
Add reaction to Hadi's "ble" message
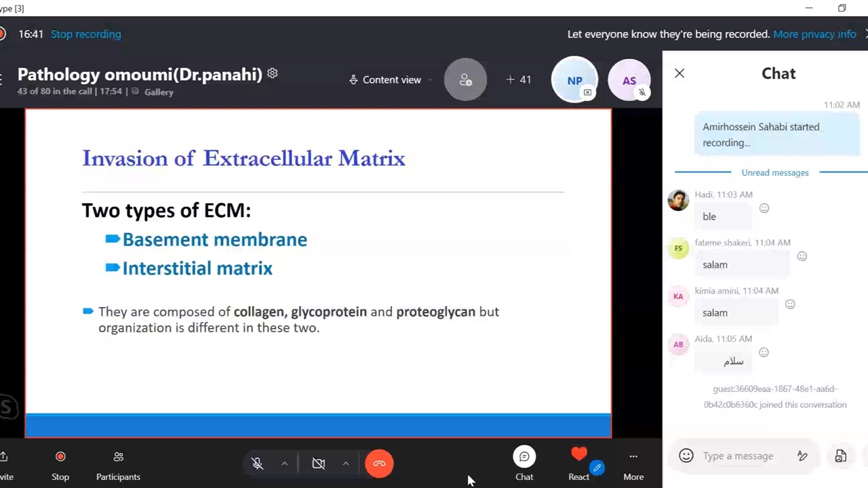point(764,208)
